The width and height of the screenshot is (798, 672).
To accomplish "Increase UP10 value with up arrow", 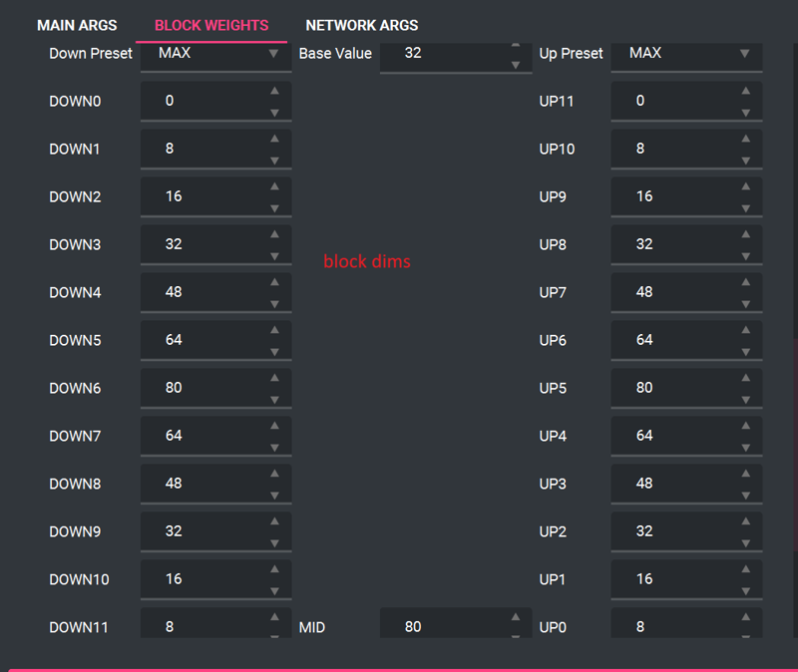I will [745, 139].
